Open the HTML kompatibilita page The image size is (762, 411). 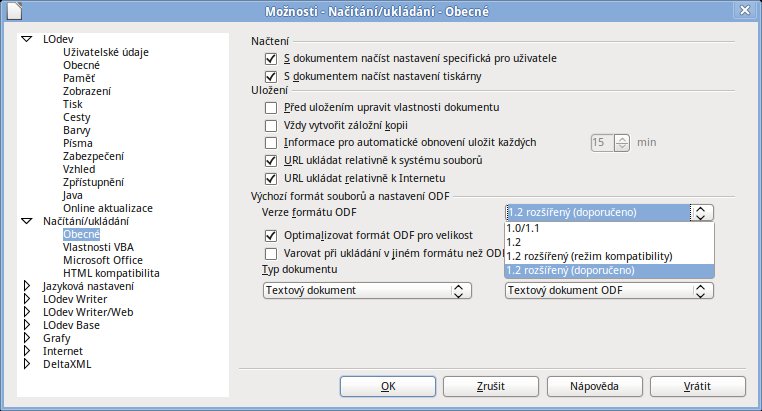pyautogui.click(x=111, y=273)
